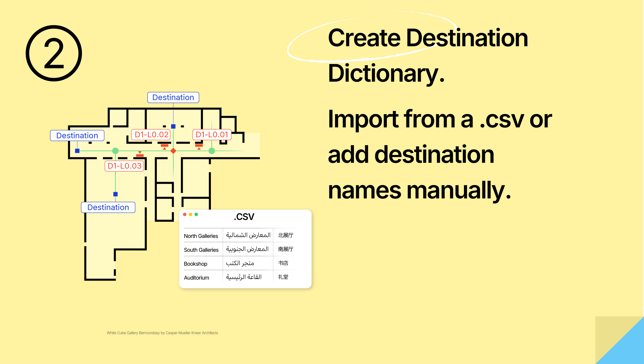This screenshot has width=644, height=364.
Task: Click the Chinese cell '书店'
Action: [283, 263]
